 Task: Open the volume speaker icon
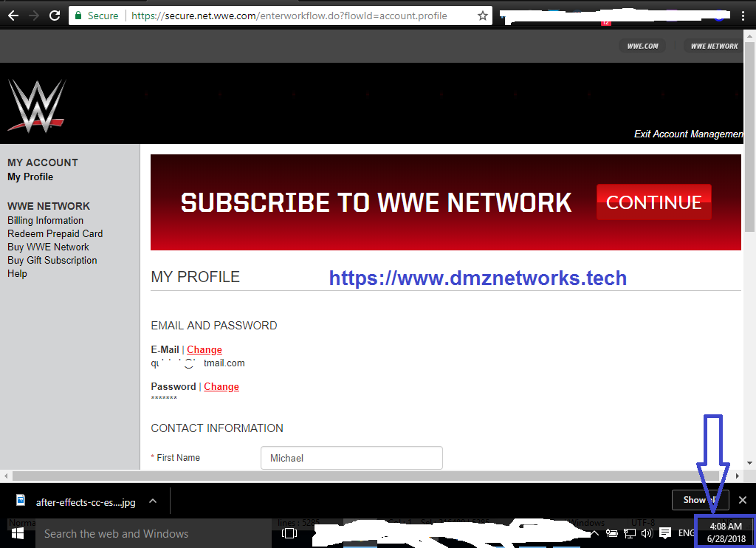[647, 533]
